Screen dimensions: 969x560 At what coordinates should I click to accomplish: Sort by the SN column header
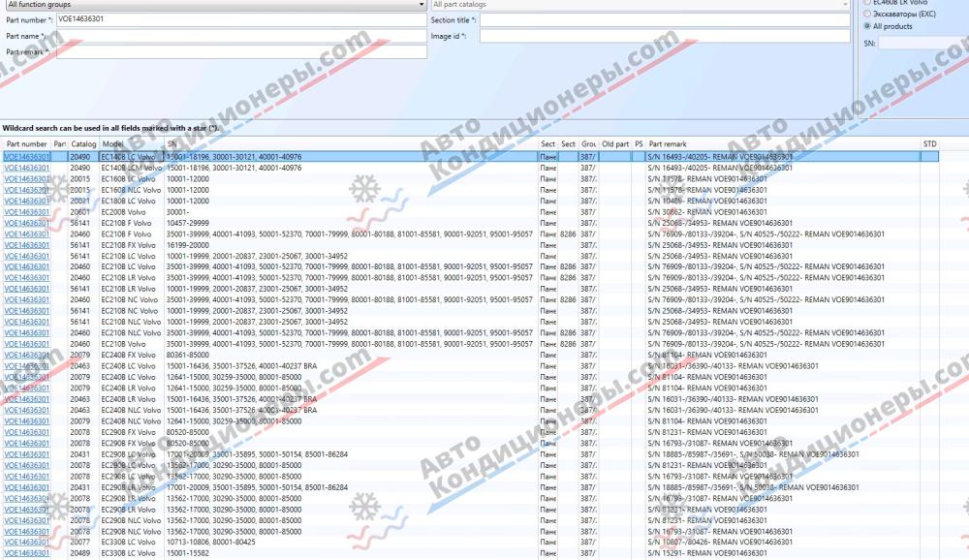[351, 144]
